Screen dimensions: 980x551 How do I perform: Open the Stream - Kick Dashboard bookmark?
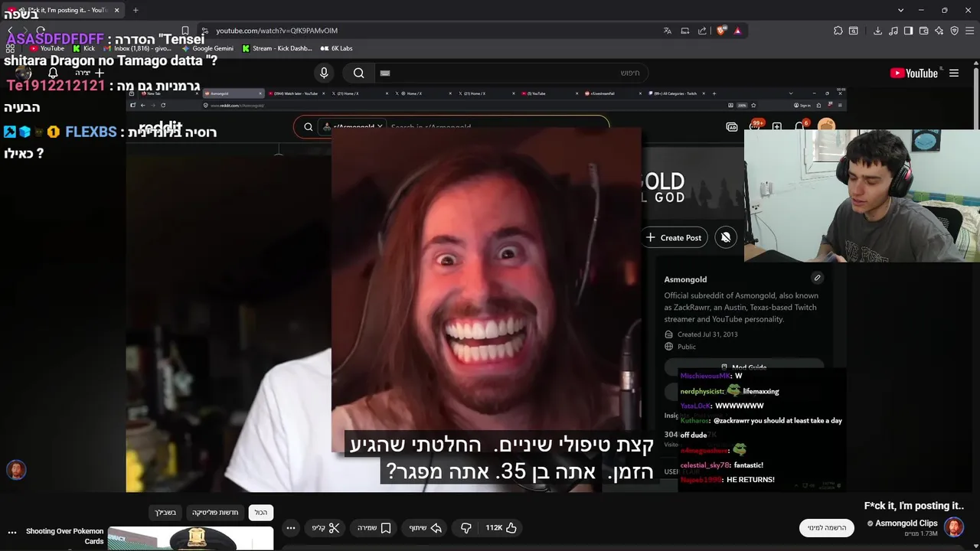[x=276, y=48]
